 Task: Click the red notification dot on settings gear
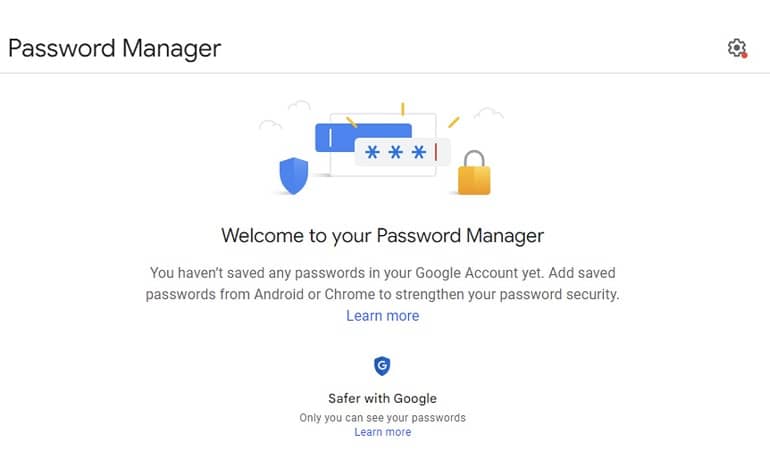pyautogui.click(x=744, y=55)
